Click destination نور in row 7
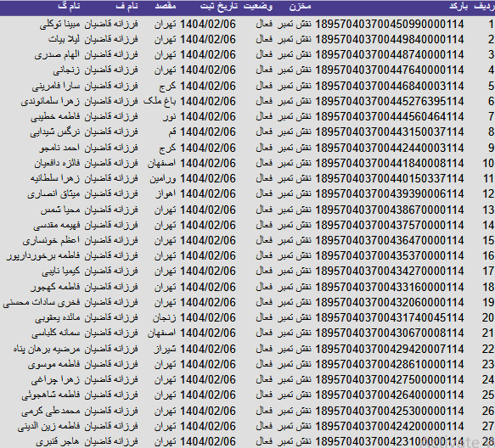Viewport: 495px width, 448px height. [170, 117]
